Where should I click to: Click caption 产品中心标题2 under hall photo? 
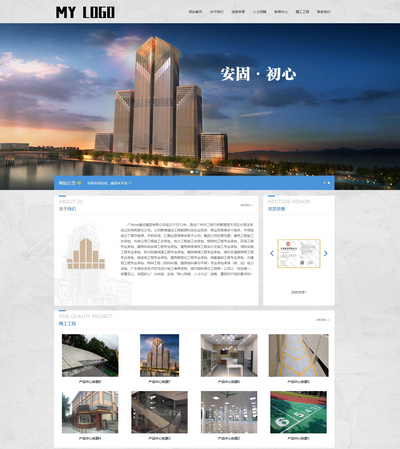(229, 438)
